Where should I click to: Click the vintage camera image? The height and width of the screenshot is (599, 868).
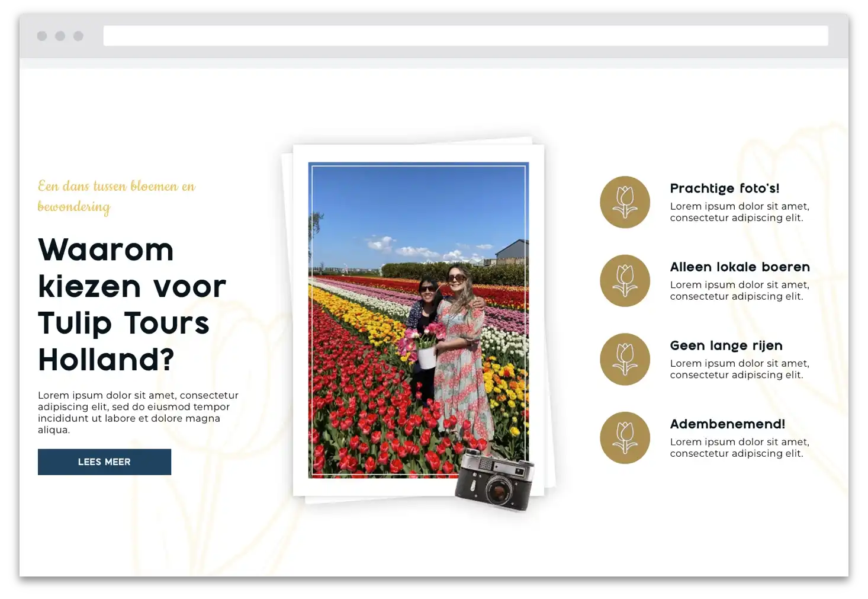point(495,480)
